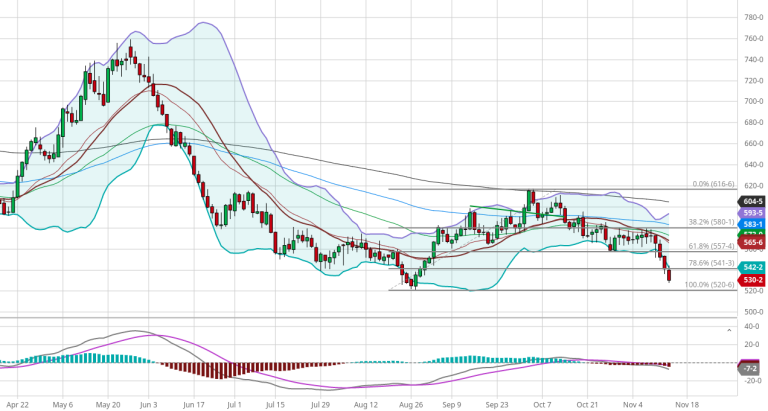Click the red 530-2 last price tag
Viewport: 768px width, 411px height.
click(751, 281)
